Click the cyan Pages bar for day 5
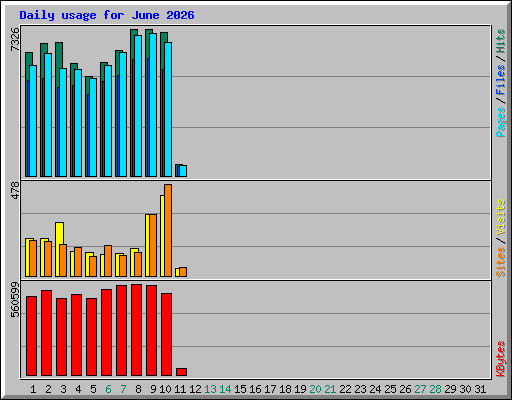The width and height of the screenshot is (512, 400). pyautogui.click(x=93, y=127)
